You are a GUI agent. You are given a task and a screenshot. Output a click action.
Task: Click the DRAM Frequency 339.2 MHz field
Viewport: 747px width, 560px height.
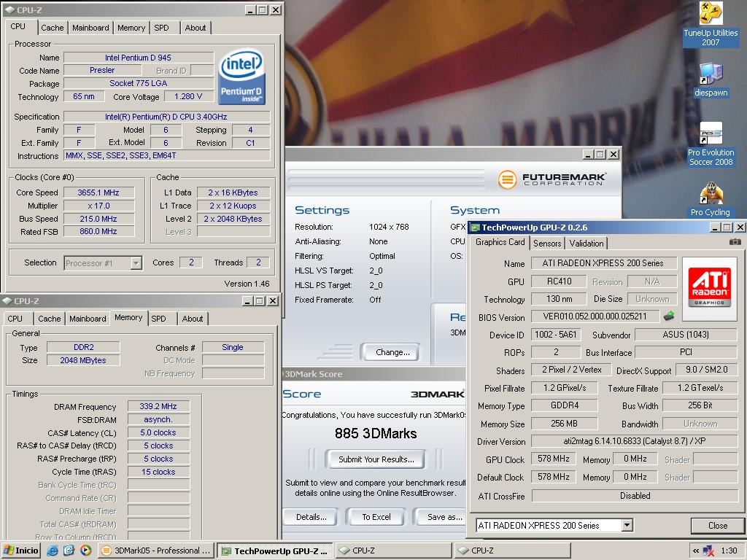point(158,406)
